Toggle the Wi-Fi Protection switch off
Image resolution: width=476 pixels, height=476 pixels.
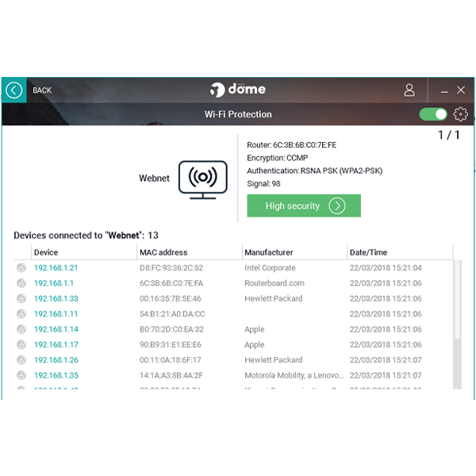pyautogui.click(x=433, y=114)
